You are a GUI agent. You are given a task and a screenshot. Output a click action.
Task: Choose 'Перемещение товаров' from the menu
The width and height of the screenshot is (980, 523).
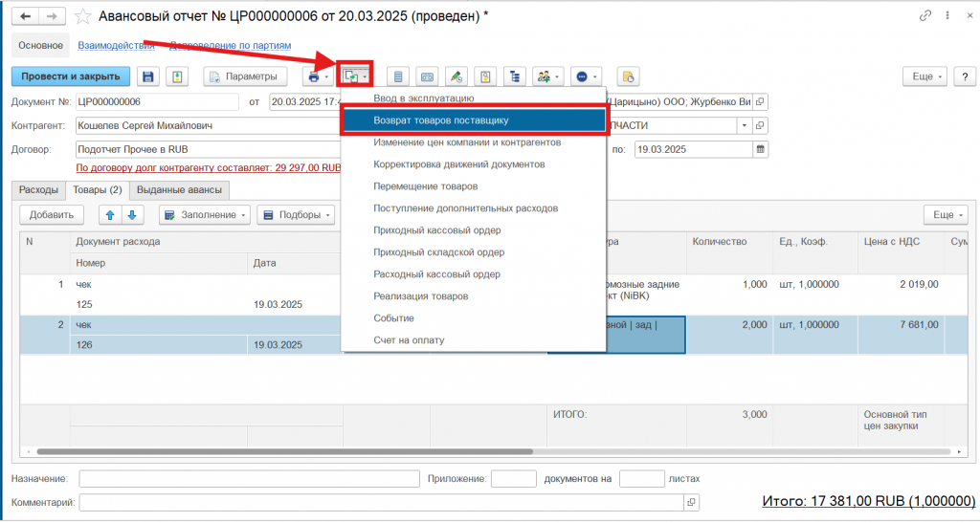coord(425,186)
